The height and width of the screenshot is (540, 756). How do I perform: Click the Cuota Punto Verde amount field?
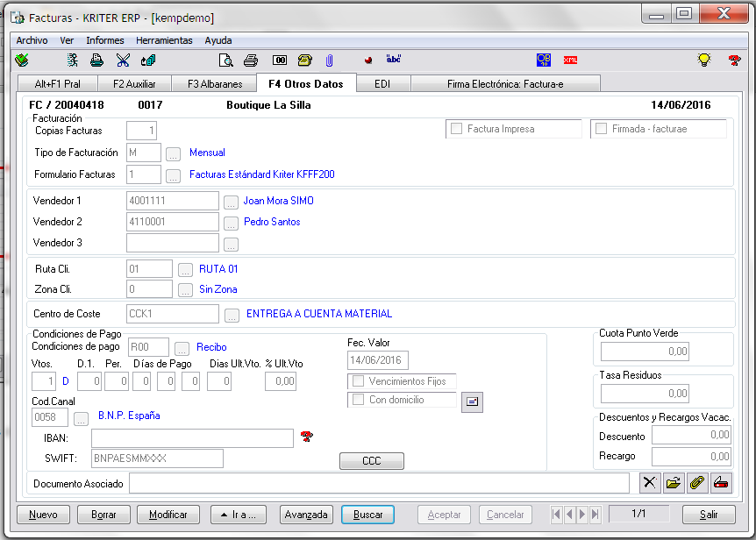click(645, 352)
